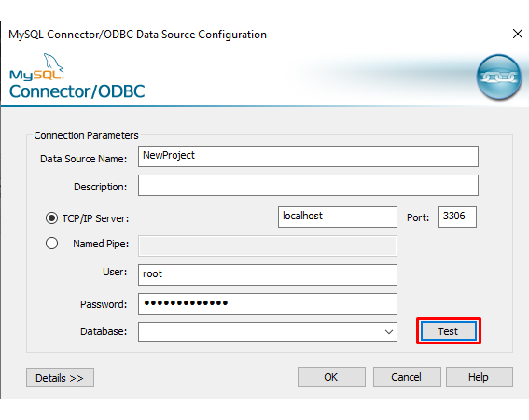
Task: Click the Test connection button
Action: coord(449,331)
